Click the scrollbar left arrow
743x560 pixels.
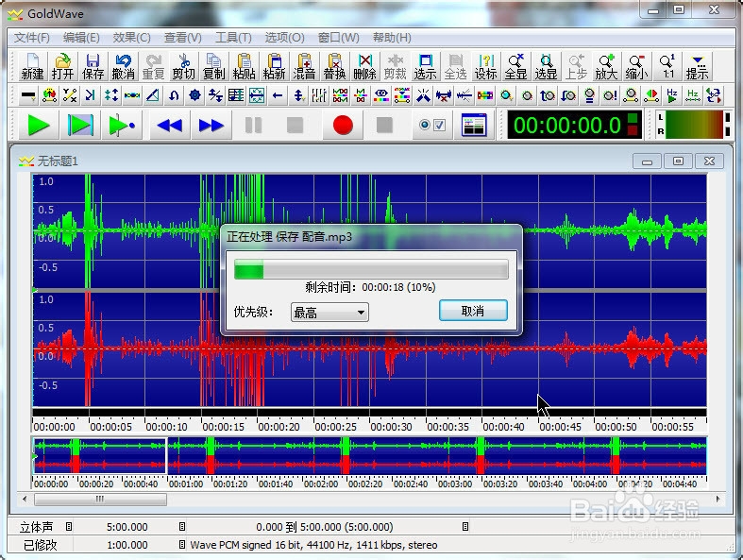(x=25, y=500)
